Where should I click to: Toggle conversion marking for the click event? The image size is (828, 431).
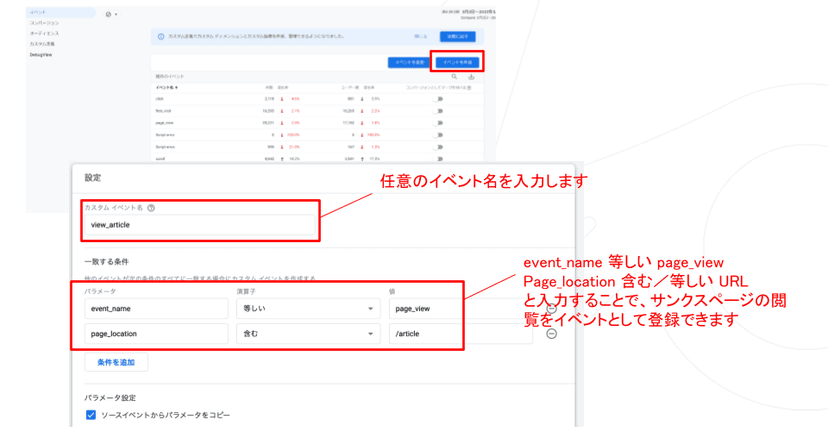click(439, 99)
